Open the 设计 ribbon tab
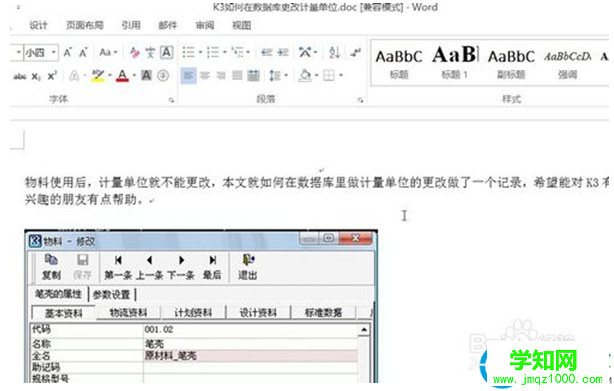 [x=38, y=25]
